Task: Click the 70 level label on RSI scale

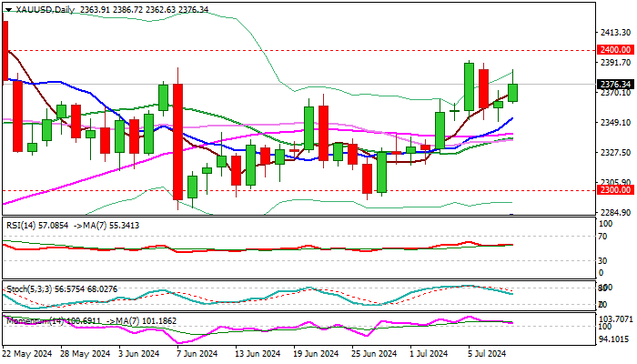Action: point(601,235)
